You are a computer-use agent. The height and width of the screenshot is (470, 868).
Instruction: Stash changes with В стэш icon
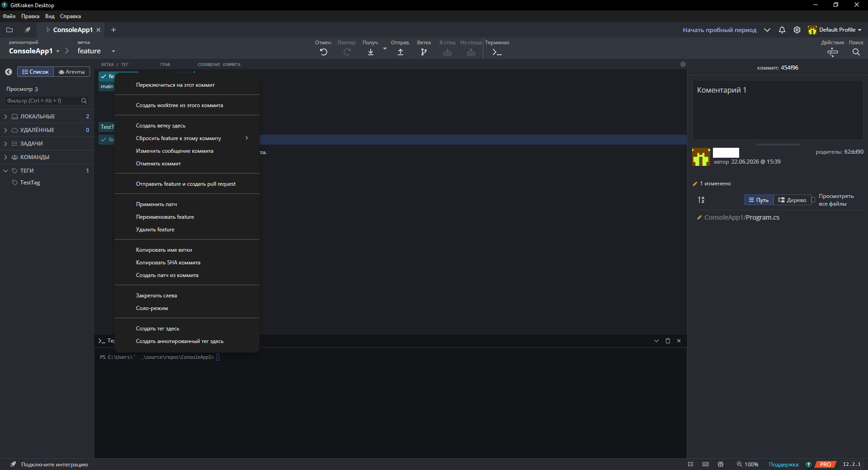pyautogui.click(x=448, y=52)
